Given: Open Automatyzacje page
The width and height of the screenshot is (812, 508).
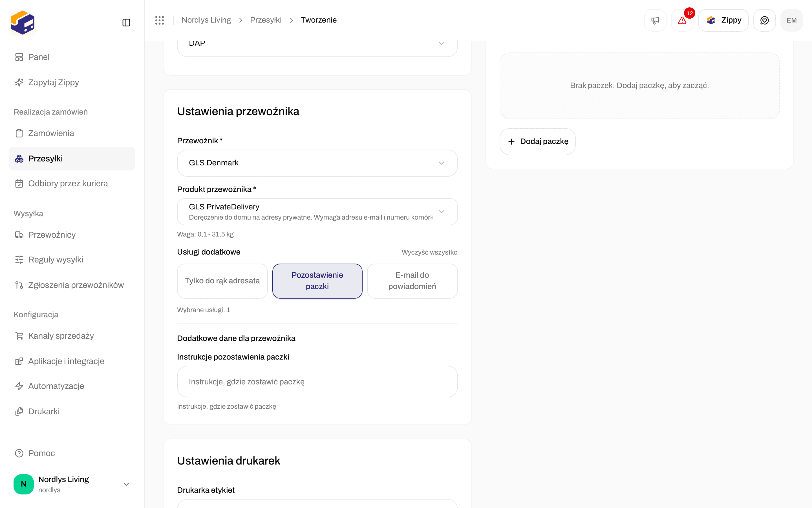Looking at the screenshot, I should 72,386.
